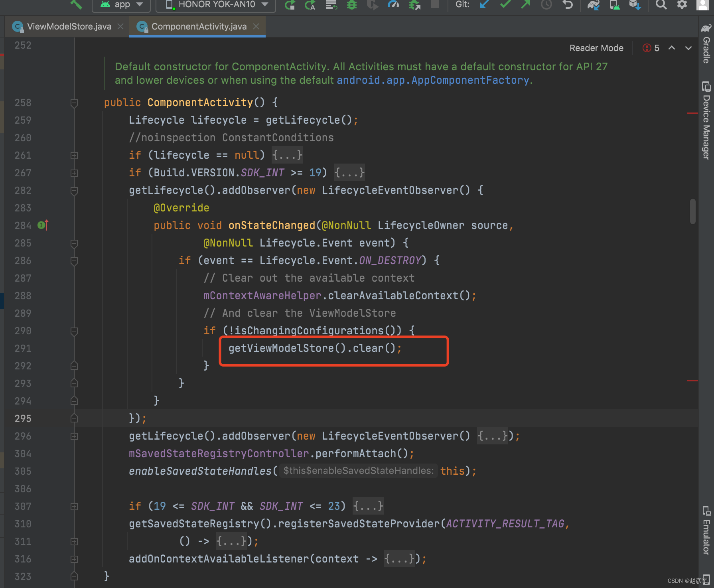The width and height of the screenshot is (714, 588).
Task: Click the $this$enableSavedStateHandles inlay hint
Action: 358,471
